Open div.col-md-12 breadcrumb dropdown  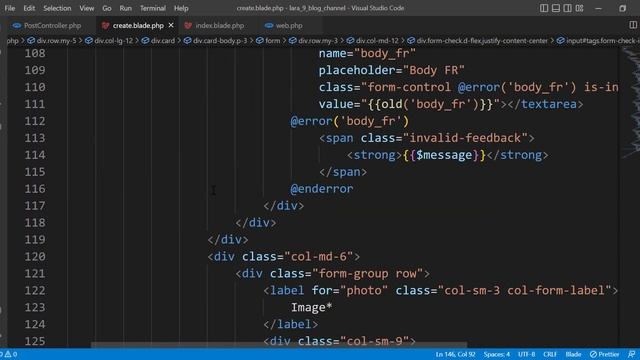[x=372, y=41]
